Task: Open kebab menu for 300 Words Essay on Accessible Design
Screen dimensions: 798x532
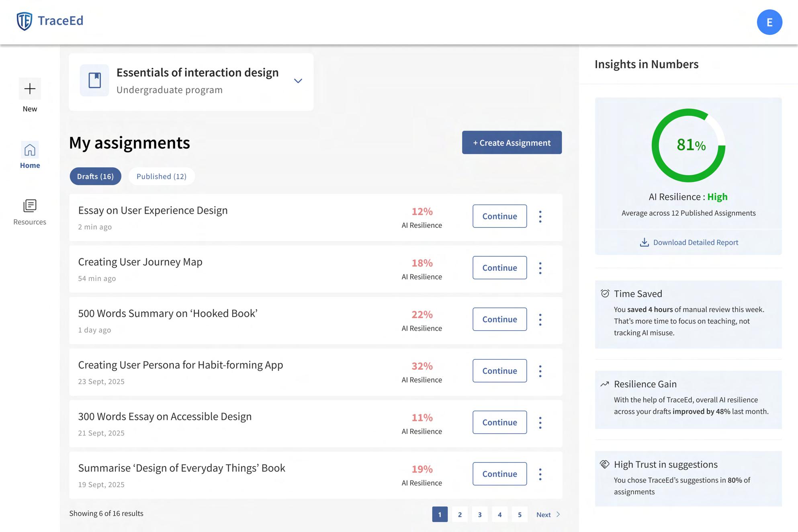Action: coord(540,423)
